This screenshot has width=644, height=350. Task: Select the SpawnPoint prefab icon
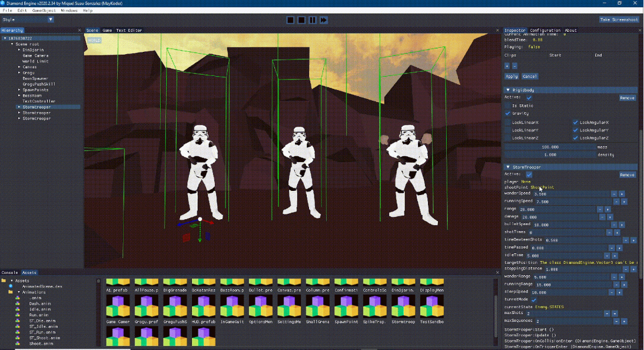pyautogui.click(x=346, y=306)
